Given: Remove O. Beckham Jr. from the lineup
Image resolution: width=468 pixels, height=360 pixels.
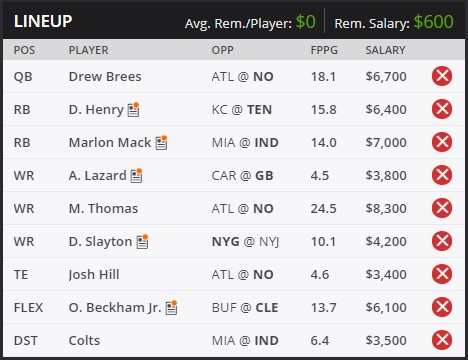Looking at the screenshot, I should (442, 307).
